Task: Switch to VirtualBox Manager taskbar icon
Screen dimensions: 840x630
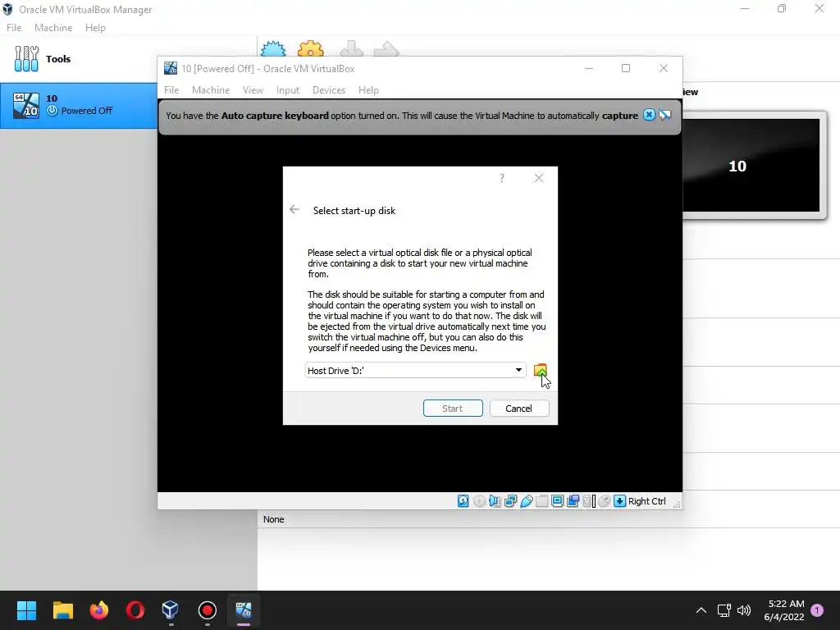Action: click(x=171, y=609)
